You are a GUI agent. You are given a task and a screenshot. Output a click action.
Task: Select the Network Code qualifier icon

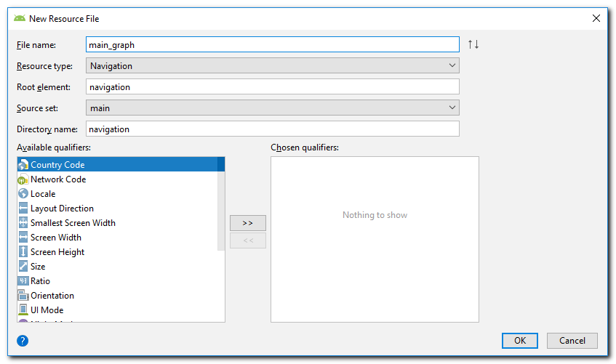[x=23, y=179]
